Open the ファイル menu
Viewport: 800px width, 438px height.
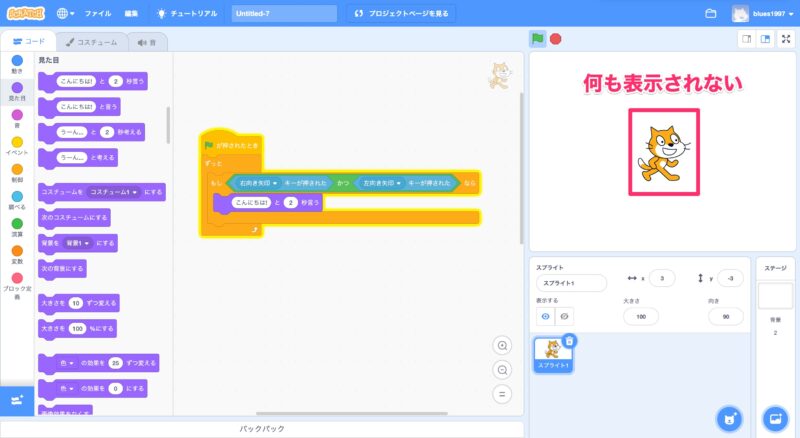pyautogui.click(x=98, y=14)
